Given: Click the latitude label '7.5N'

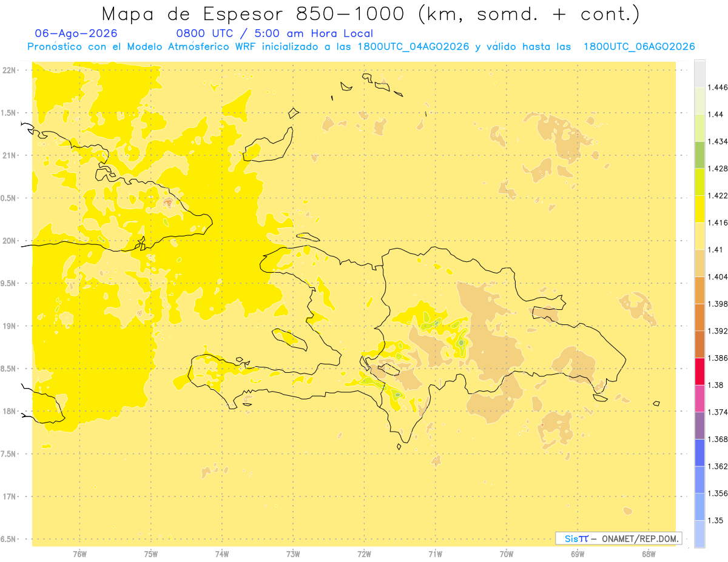Looking at the screenshot, I should (x=9, y=454).
